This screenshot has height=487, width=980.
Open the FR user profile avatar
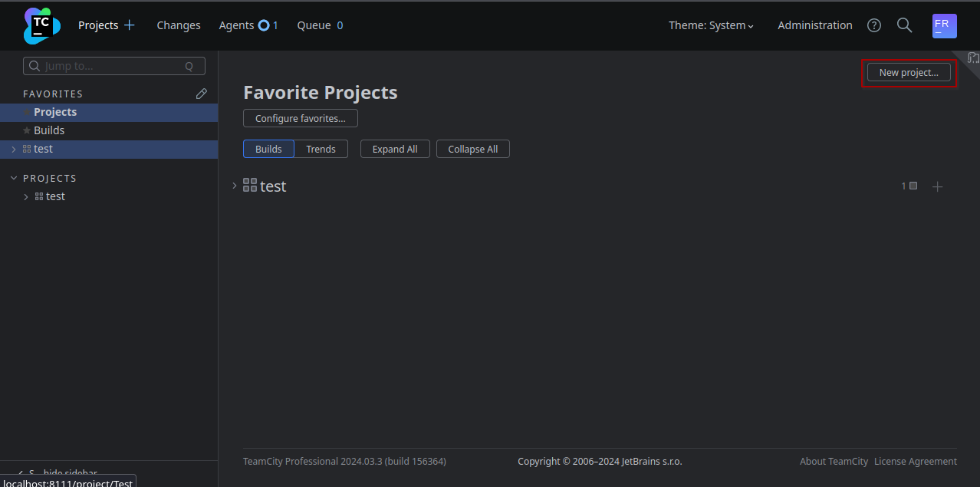(944, 25)
